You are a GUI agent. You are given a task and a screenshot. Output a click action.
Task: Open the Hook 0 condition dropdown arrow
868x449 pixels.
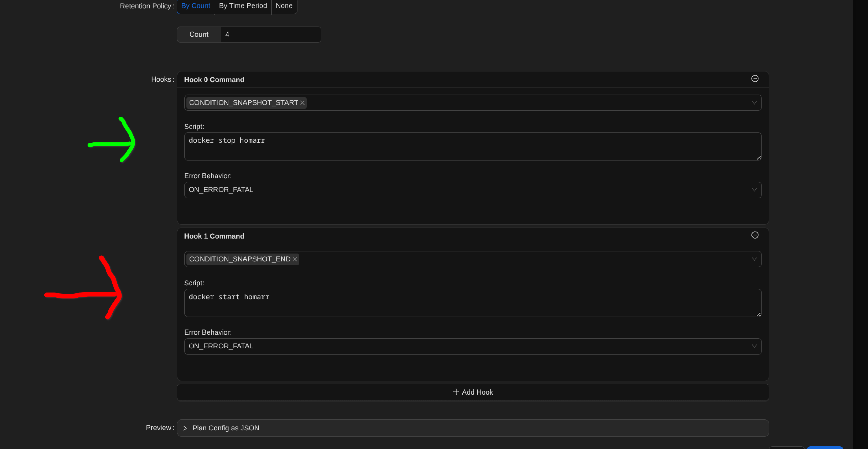754,103
